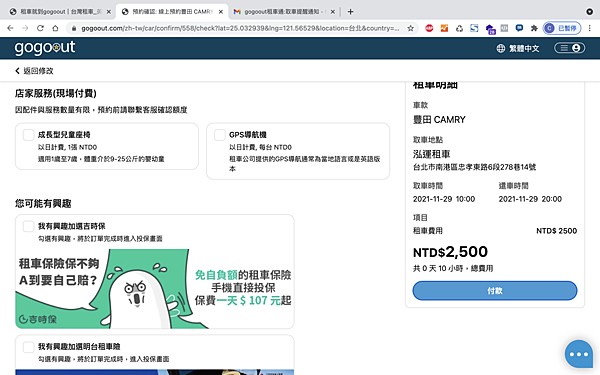600x375 pixels.
Task: Click the blue 付款 button
Action: 495,291
